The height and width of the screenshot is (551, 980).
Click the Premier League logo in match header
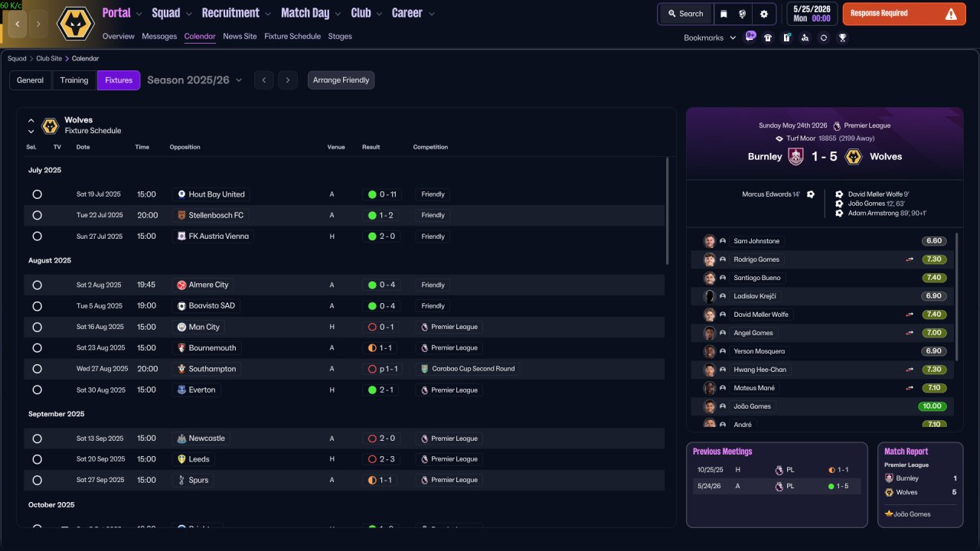[x=837, y=126]
